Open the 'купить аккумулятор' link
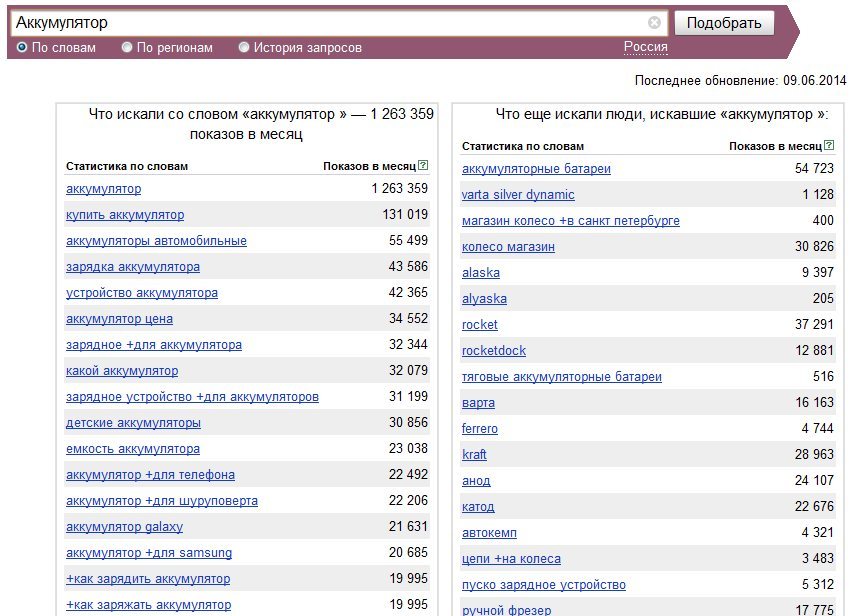 coord(125,215)
